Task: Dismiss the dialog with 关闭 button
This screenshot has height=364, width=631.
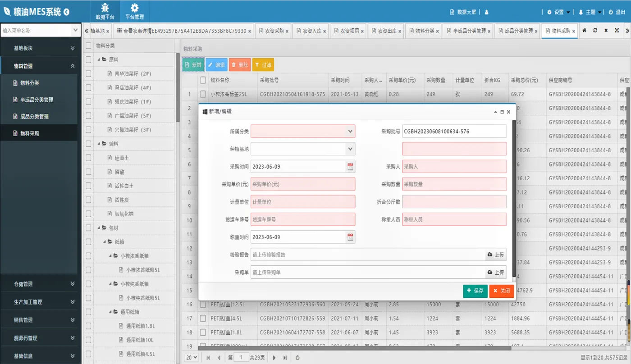Action: click(502, 291)
